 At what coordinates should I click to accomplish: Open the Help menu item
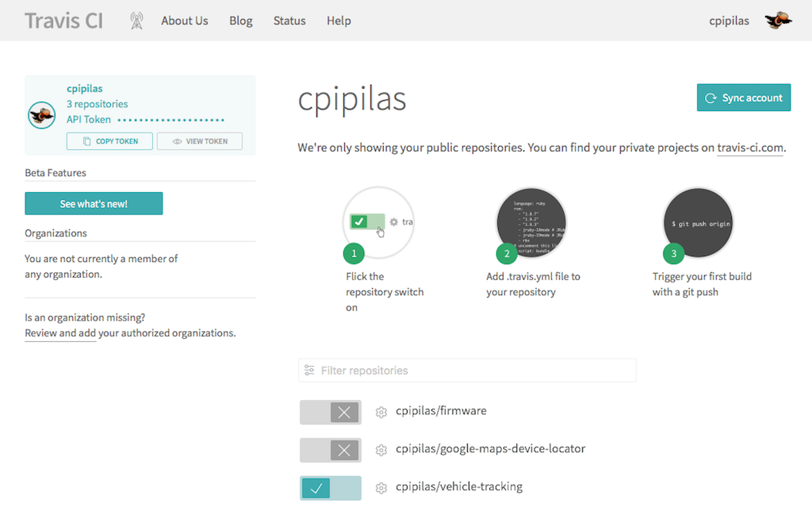[339, 21]
